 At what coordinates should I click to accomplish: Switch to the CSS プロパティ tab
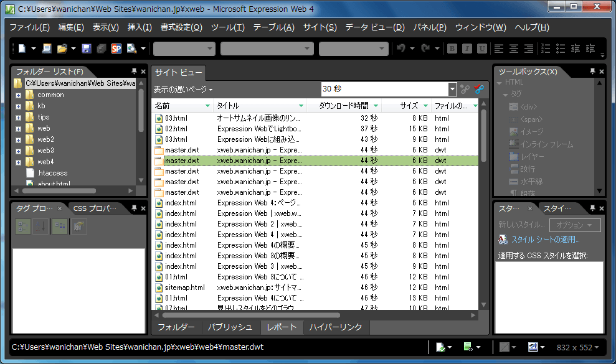[95, 208]
